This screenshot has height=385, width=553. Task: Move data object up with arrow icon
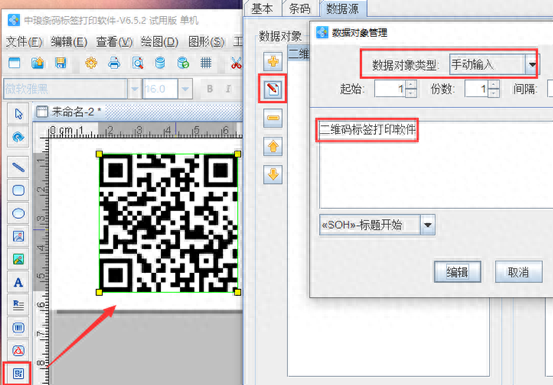click(273, 146)
